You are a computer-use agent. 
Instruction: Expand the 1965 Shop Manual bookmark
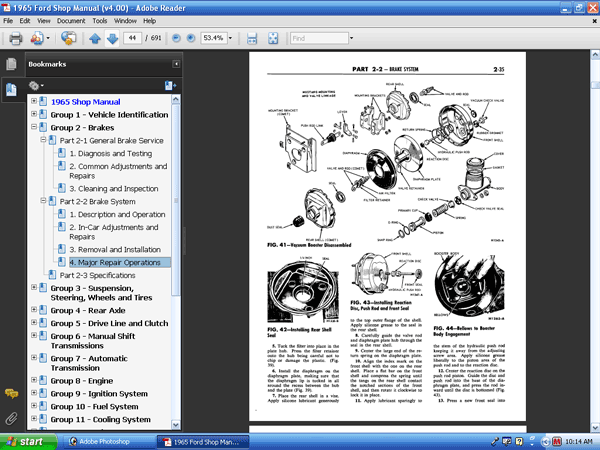tap(34, 101)
